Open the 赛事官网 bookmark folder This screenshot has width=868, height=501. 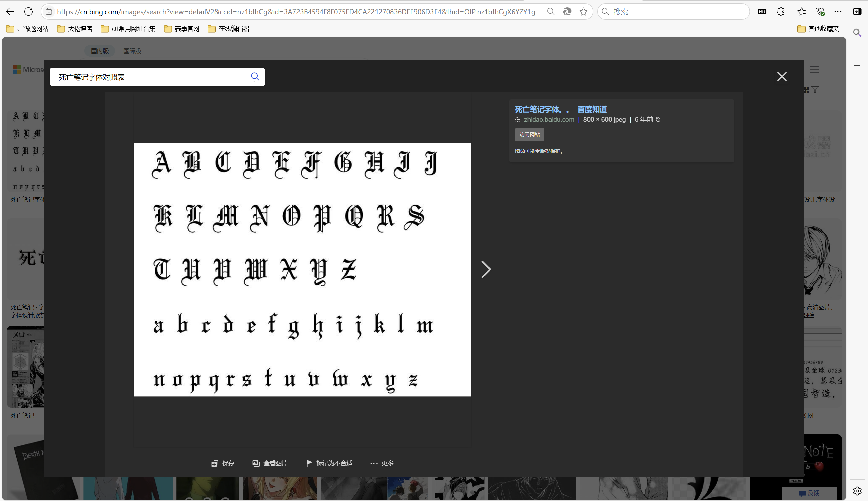[182, 29]
